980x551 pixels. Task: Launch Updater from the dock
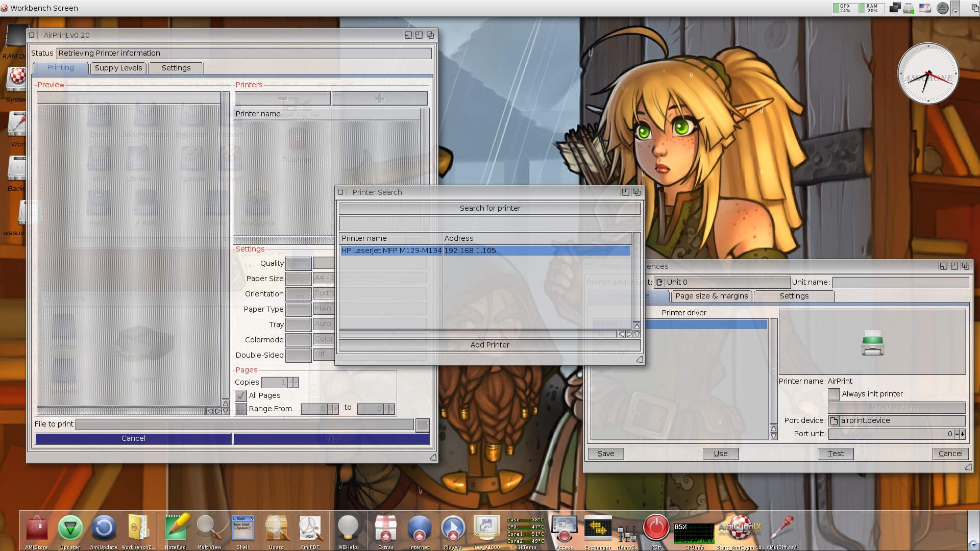[x=70, y=529]
